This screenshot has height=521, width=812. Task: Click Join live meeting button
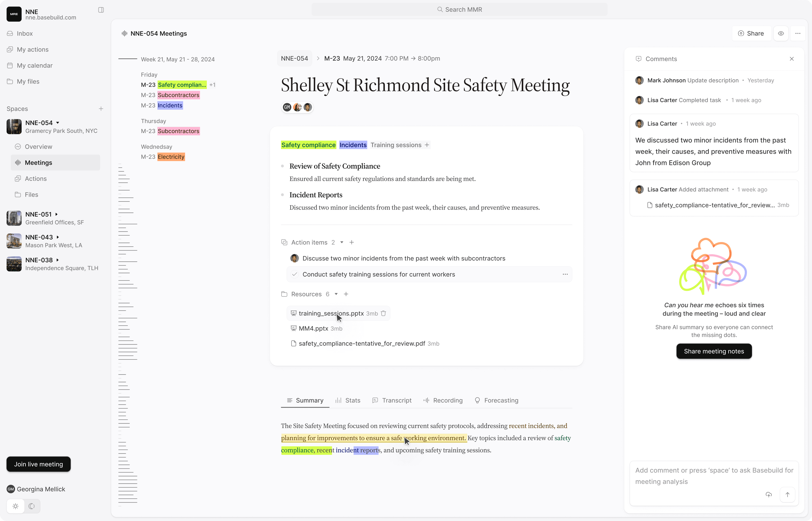tap(39, 464)
